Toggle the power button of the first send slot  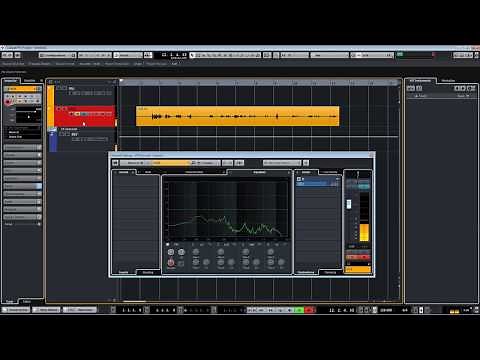(299, 179)
